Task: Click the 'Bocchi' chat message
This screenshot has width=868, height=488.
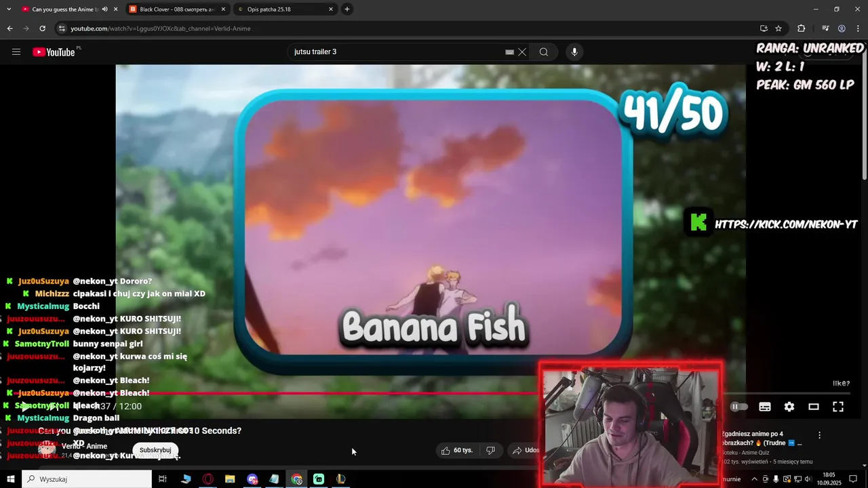Action: (x=86, y=306)
